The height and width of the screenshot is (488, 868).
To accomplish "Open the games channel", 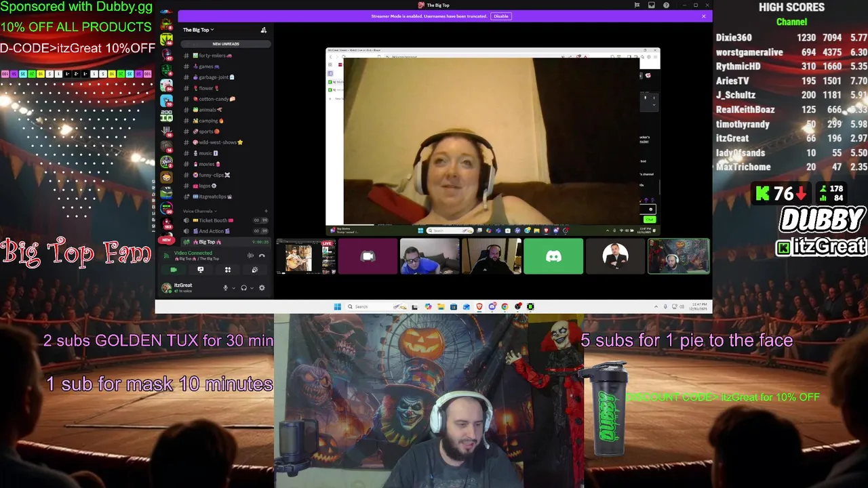I will point(226,66).
